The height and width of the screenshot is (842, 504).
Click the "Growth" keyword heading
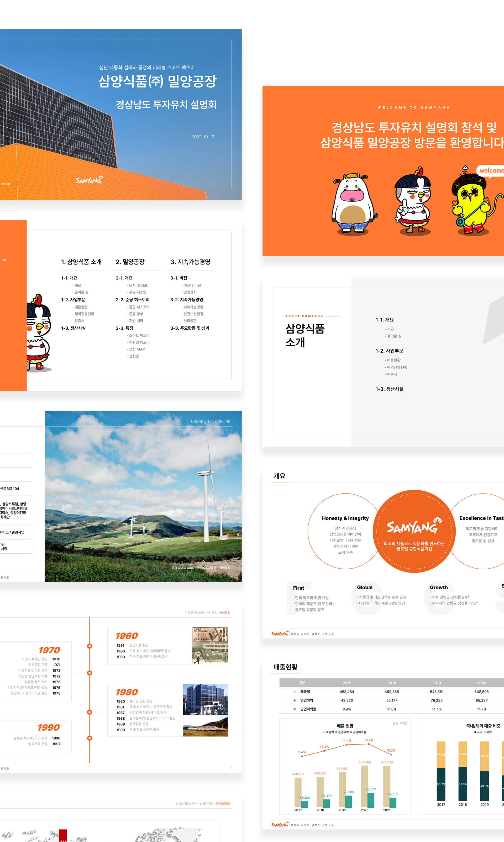click(438, 588)
